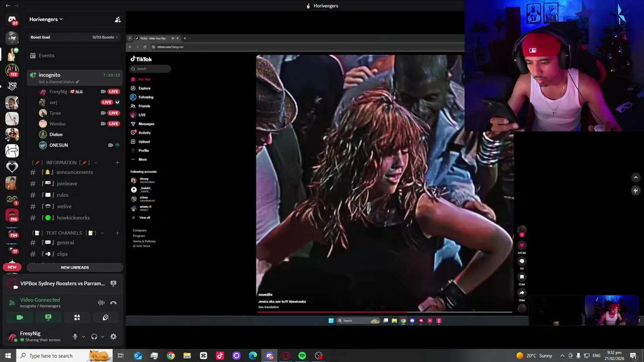Open heart logo server icon
Viewport: 644px width, 362px height.
(x=12, y=167)
